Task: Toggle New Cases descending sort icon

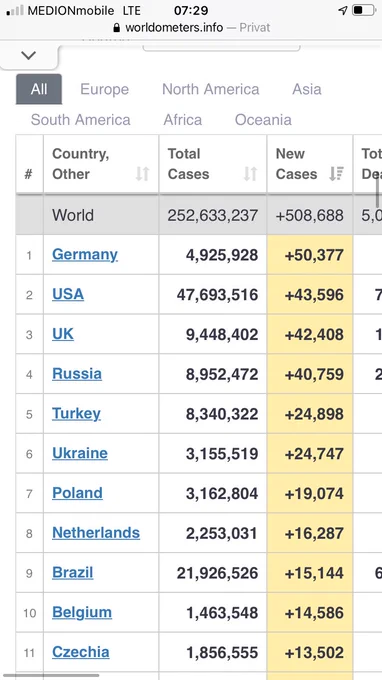Action: click(336, 174)
